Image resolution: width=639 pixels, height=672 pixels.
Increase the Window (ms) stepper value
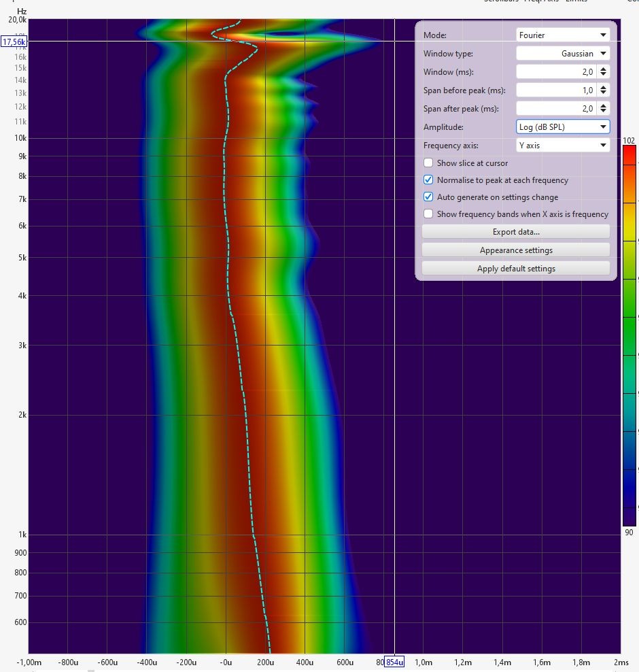(x=603, y=69)
